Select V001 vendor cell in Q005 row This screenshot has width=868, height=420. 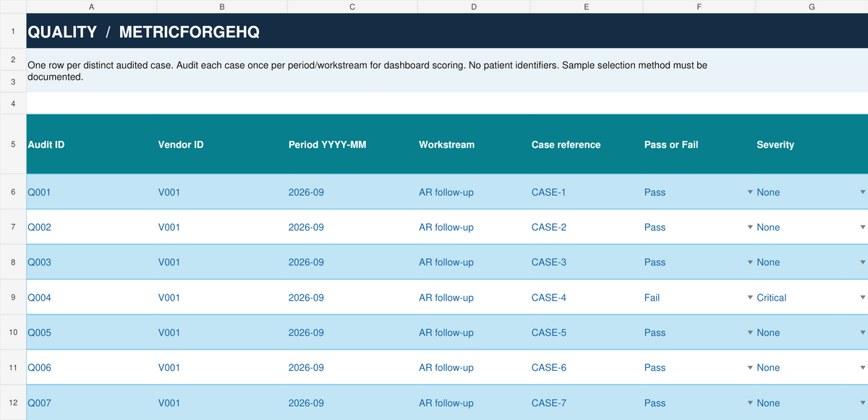point(221,333)
